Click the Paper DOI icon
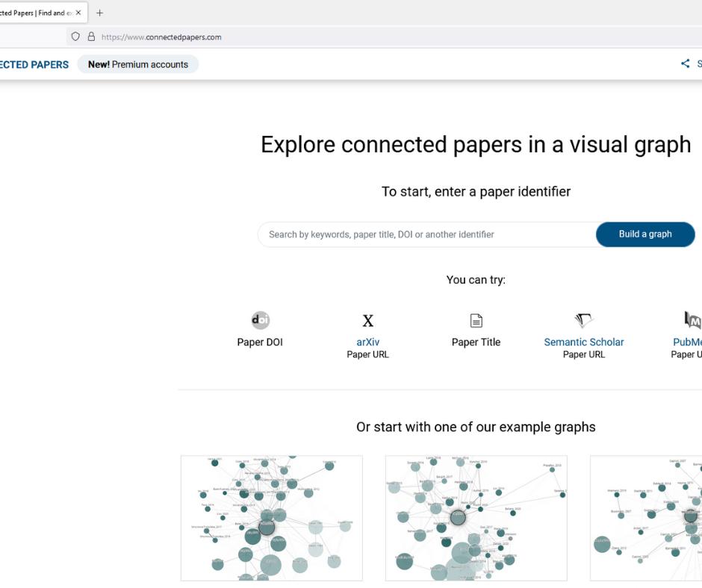The width and height of the screenshot is (702, 588). [x=260, y=320]
